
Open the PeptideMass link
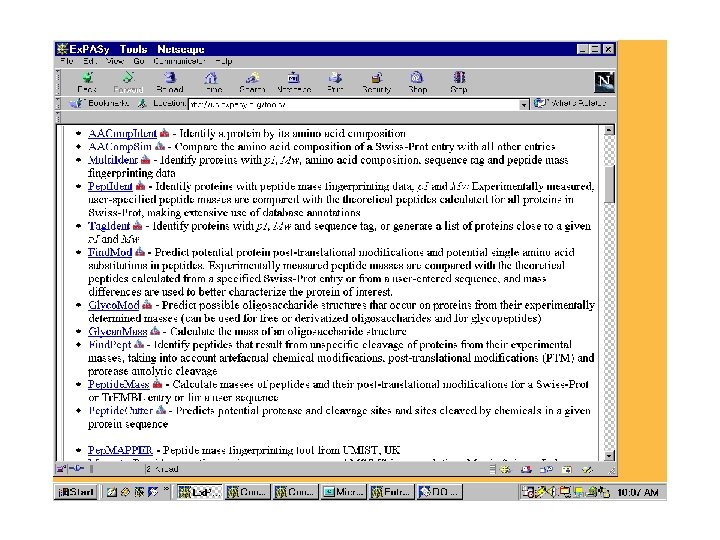118,384
